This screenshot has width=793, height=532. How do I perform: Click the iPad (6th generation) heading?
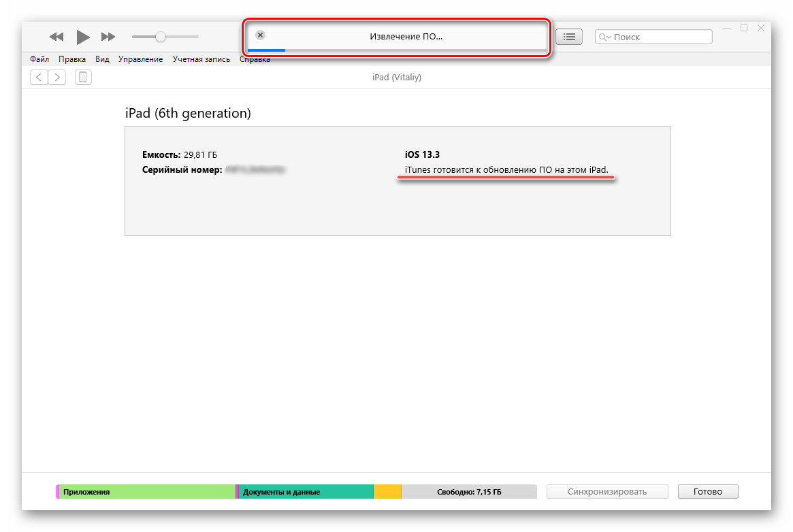tap(188, 113)
